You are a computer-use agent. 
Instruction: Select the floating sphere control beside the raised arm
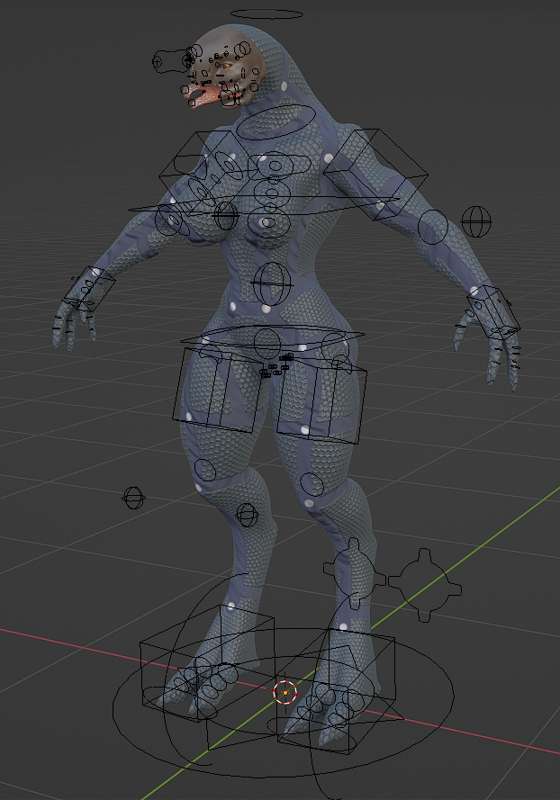pyautogui.click(x=476, y=221)
